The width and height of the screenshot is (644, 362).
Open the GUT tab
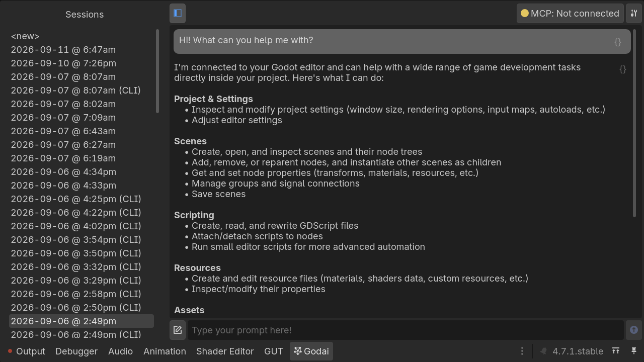pyautogui.click(x=274, y=351)
